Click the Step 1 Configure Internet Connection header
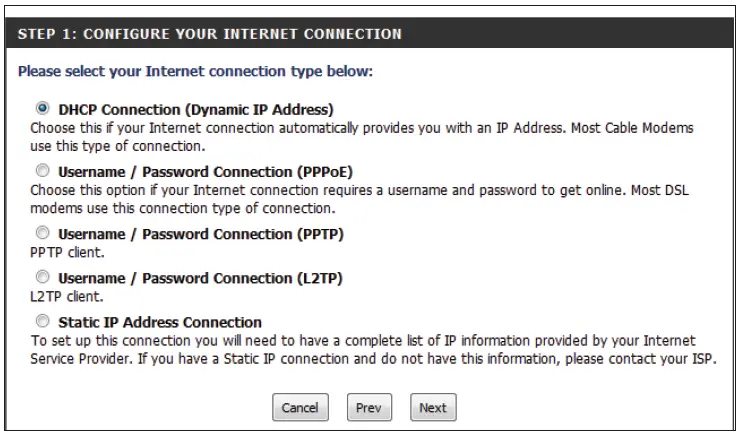Viewport: 744px width, 439px height. point(210,34)
